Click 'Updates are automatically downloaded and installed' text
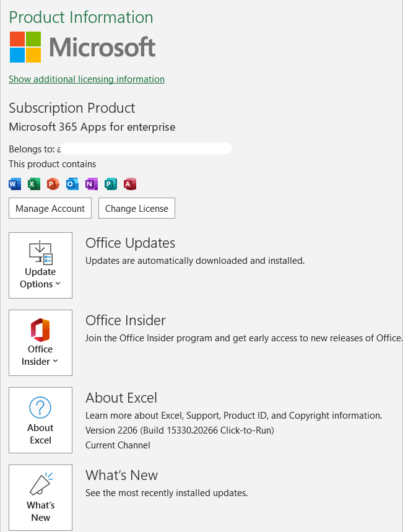403x532 pixels. pos(195,261)
